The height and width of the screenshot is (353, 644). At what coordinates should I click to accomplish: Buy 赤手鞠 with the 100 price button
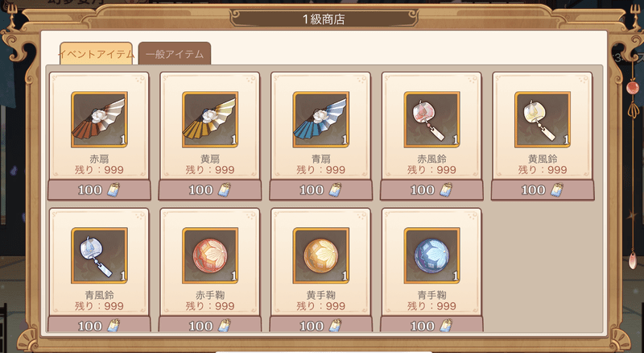(210, 324)
